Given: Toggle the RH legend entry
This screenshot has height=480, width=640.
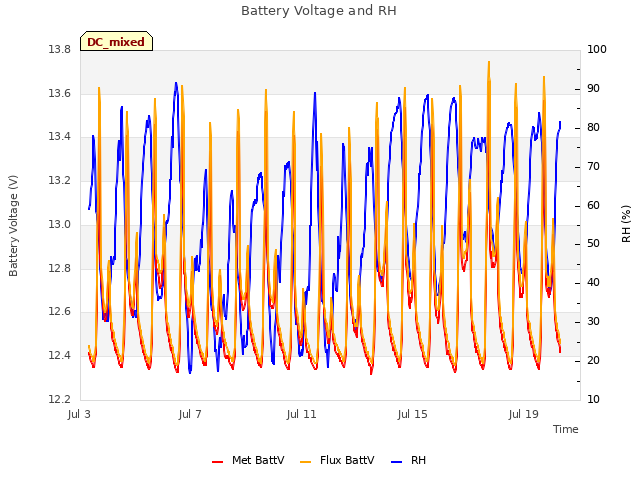Looking at the screenshot, I should click(x=408, y=460).
